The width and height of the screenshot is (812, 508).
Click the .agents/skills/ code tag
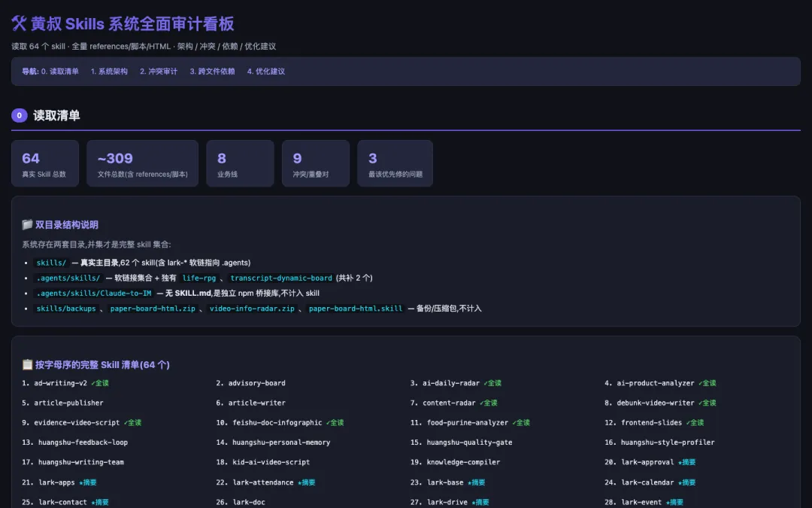click(x=68, y=278)
